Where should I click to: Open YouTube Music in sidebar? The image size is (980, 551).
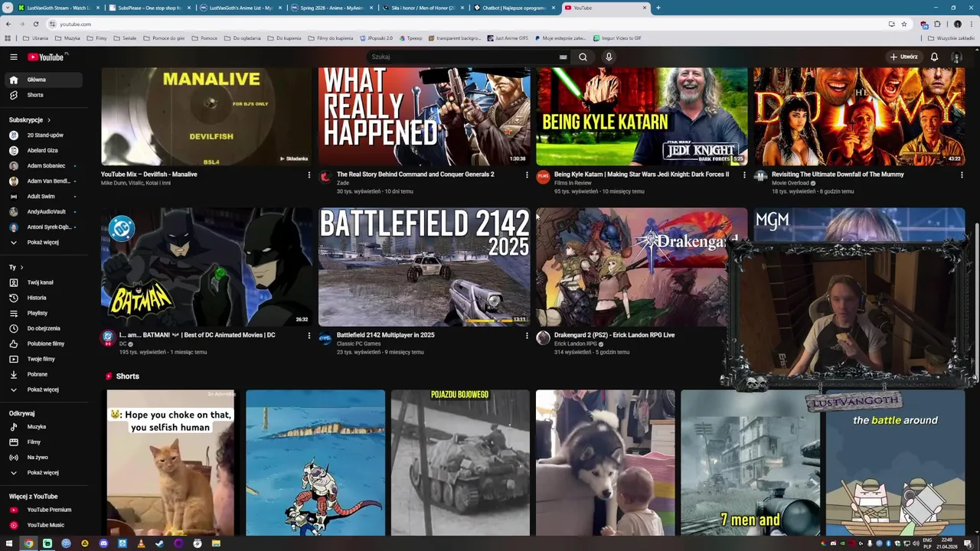[x=45, y=525]
